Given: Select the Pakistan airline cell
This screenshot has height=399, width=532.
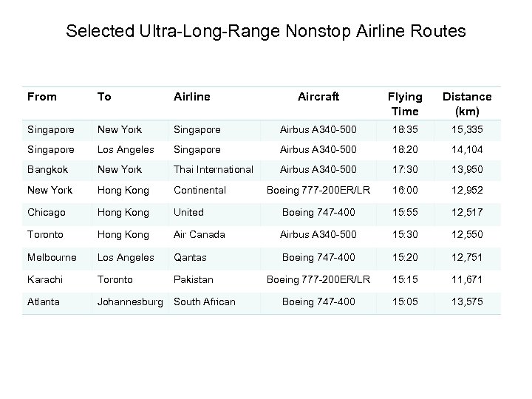Looking at the screenshot, I should tap(193, 279).
